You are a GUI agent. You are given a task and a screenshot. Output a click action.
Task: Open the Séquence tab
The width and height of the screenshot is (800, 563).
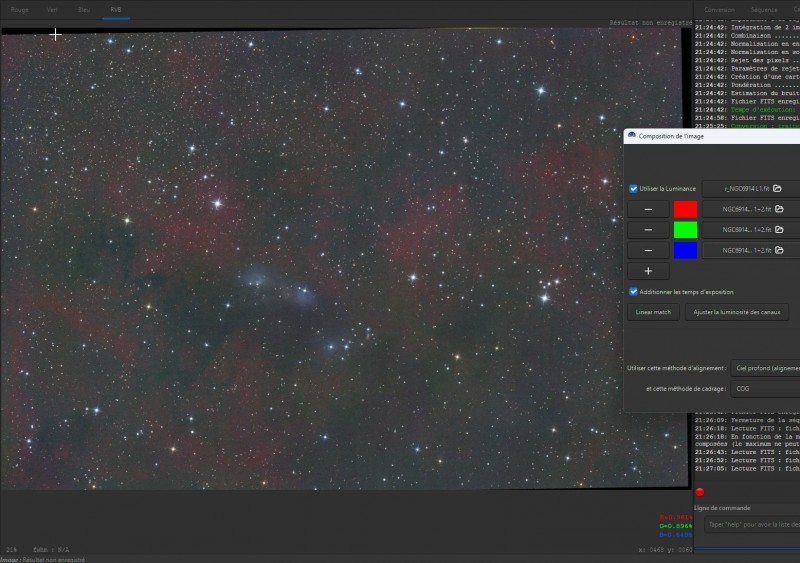point(764,10)
